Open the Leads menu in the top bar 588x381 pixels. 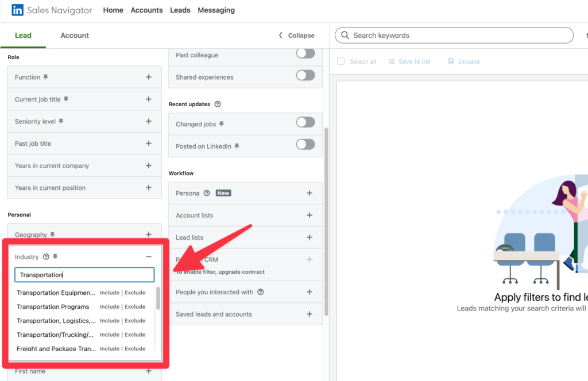coord(180,10)
